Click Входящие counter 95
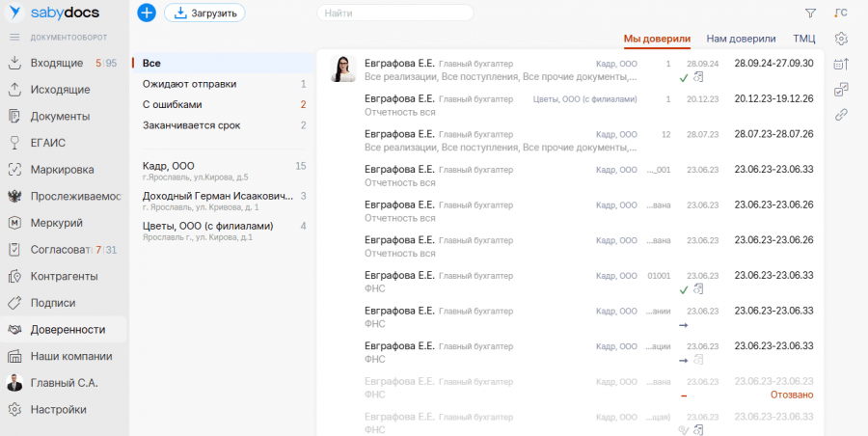 [x=111, y=63]
